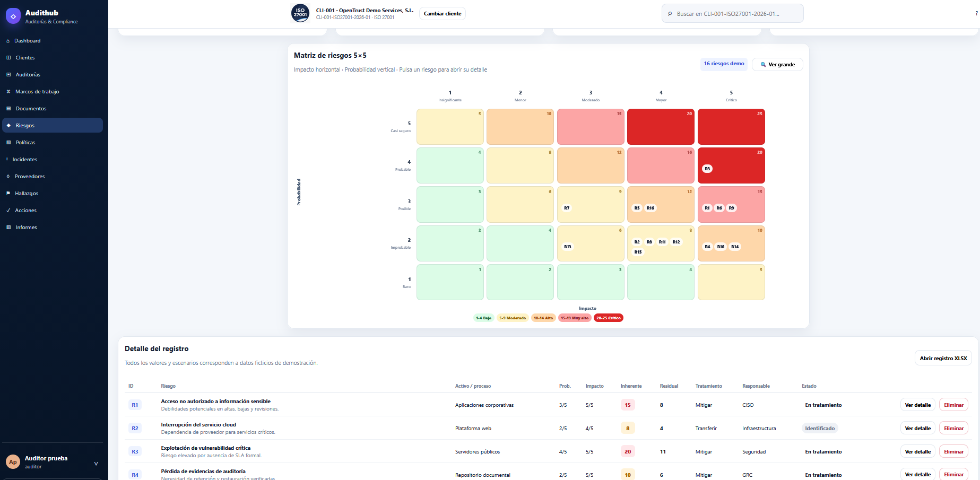Click the Documentos sidebar icon
The height and width of the screenshot is (480, 980).
(8, 109)
